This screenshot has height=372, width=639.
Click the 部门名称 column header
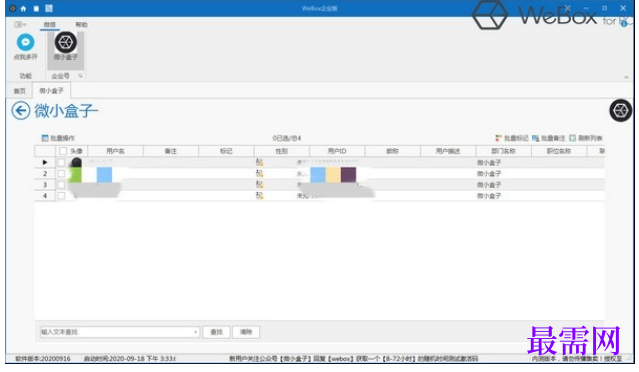click(503, 151)
